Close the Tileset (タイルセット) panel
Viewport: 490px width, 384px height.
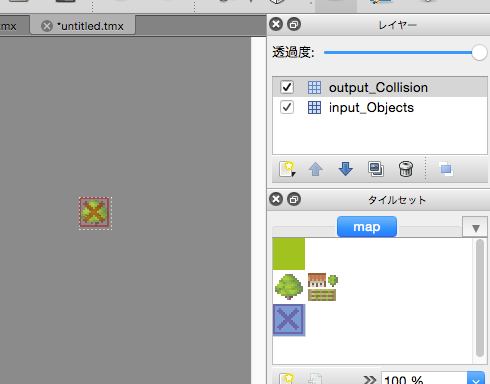(x=276, y=199)
